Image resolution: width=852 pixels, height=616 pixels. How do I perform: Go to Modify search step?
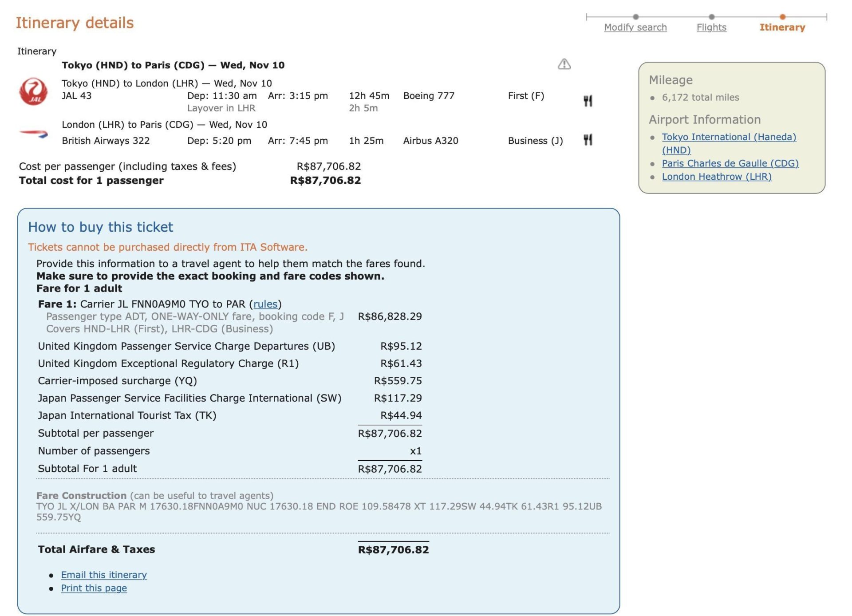click(635, 28)
